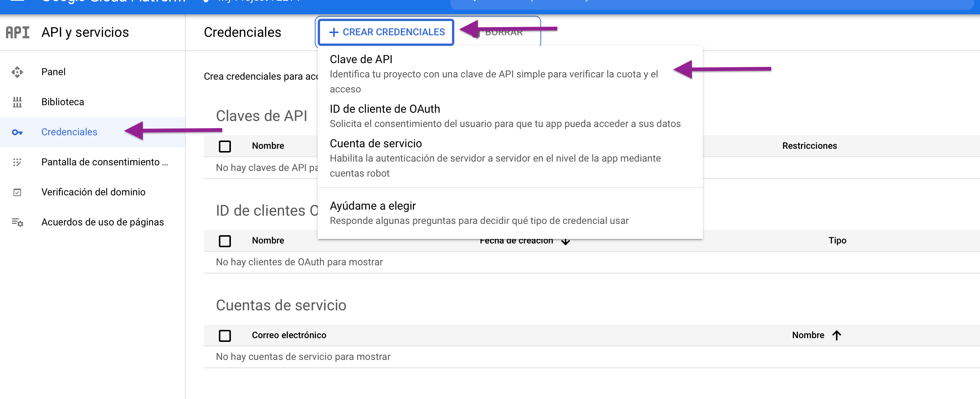Tick the Correo electrónico header checkbox
The width and height of the screenshot is (980, 399).
pos(225,336)
